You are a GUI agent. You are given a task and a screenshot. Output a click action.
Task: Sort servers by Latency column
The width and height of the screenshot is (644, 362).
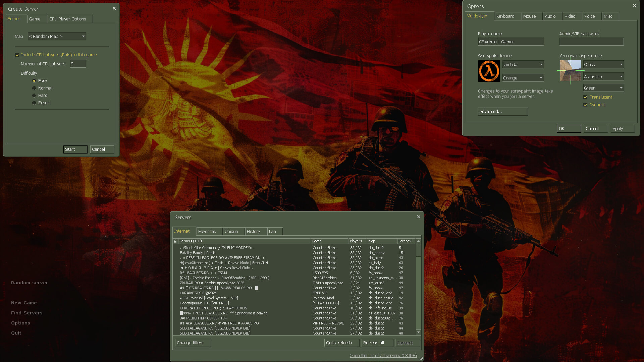[x=406, y=241]
